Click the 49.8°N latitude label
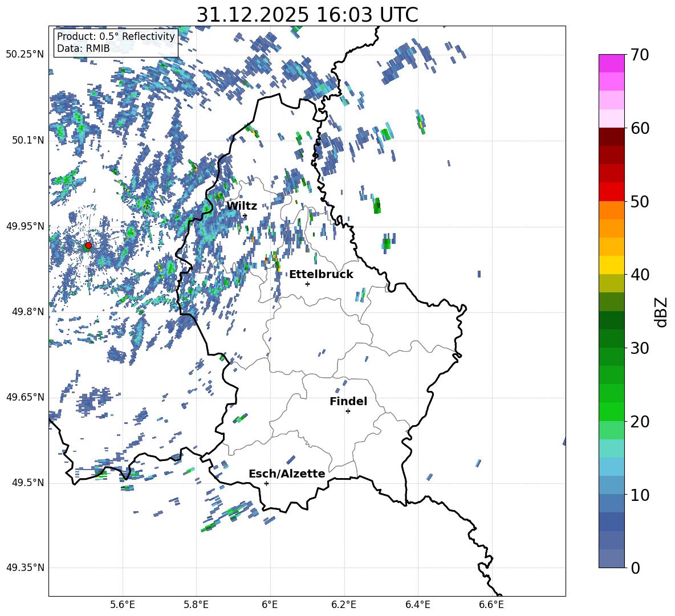Screen dimensions: 675x616 [27, 312]
